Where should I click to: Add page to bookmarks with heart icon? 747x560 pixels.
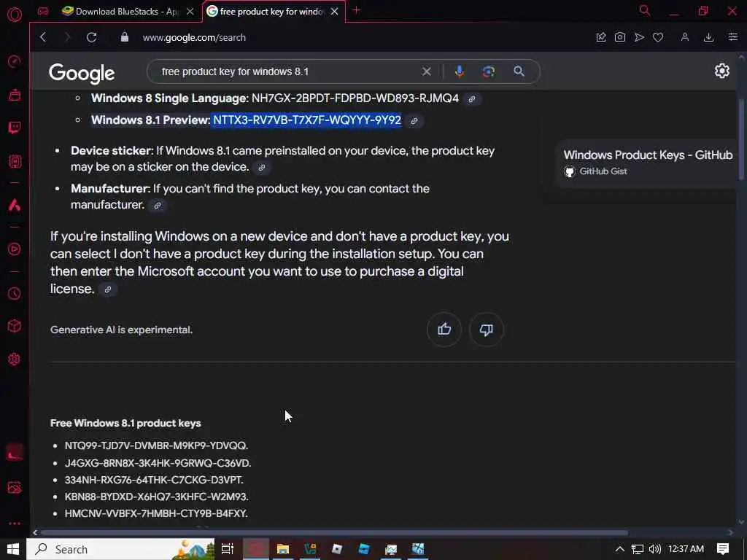coord(658,37)
